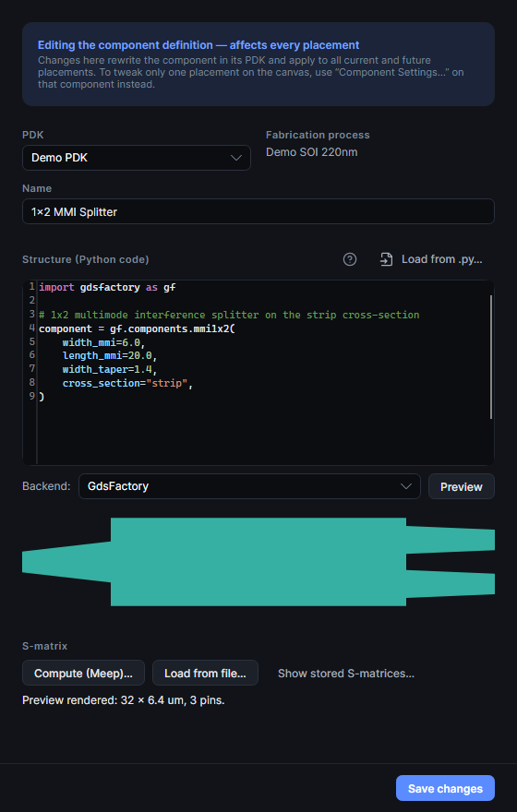Click the help question mark icon
The width and height of the screenshot is (517, 812).
350,259
